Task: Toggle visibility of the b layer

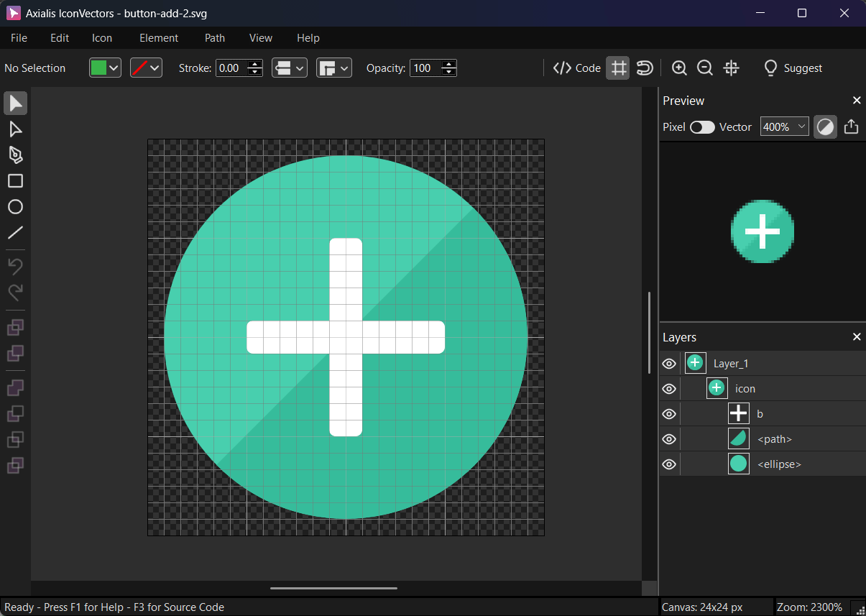Action: [669, 413]
